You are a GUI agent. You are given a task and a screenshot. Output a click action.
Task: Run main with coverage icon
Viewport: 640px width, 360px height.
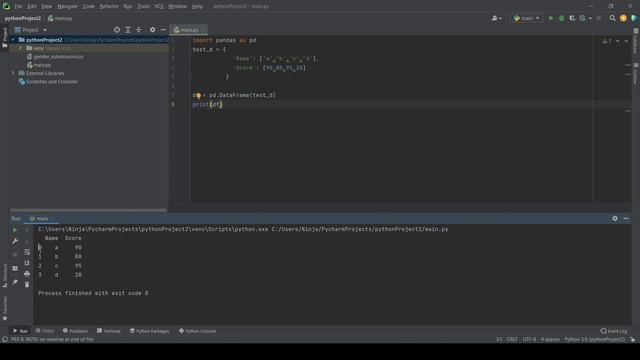coord(572,18)
